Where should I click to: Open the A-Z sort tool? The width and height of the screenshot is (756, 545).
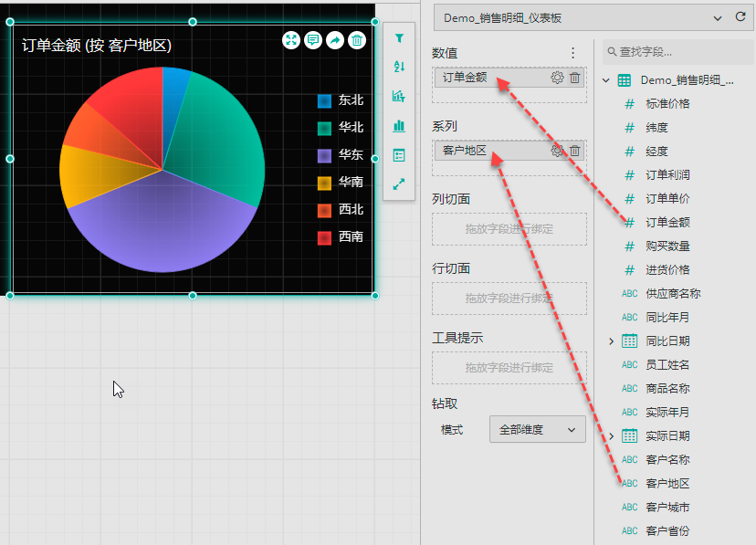[399, 67]
